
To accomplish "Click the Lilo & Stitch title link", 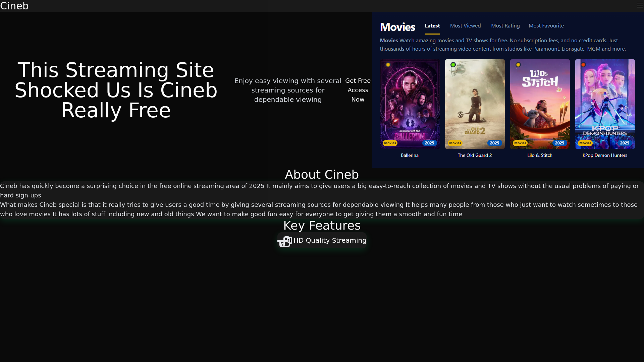I will click(x=540, y=155).
